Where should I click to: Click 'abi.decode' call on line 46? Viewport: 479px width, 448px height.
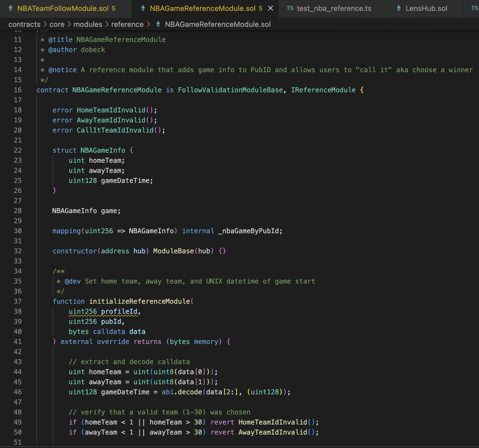click(182, 392)
